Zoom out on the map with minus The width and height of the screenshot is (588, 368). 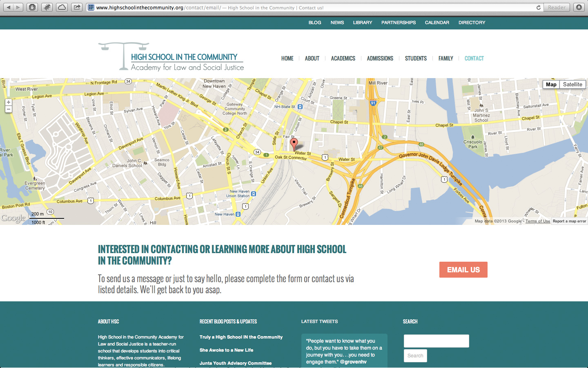click(x=9, y=109)
